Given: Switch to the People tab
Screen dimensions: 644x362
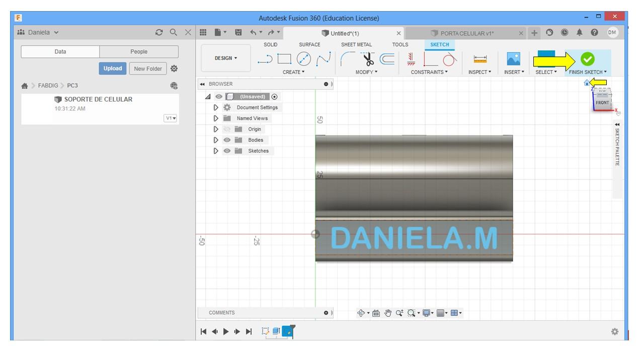Looking at the screenshot, I should click(x=139, y=52).
